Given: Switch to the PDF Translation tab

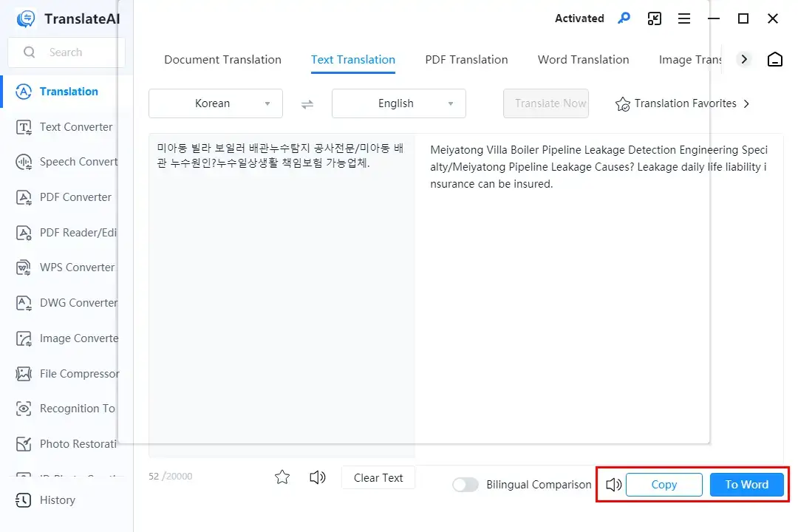Looking at the screenshot, I should coord(466,60).
